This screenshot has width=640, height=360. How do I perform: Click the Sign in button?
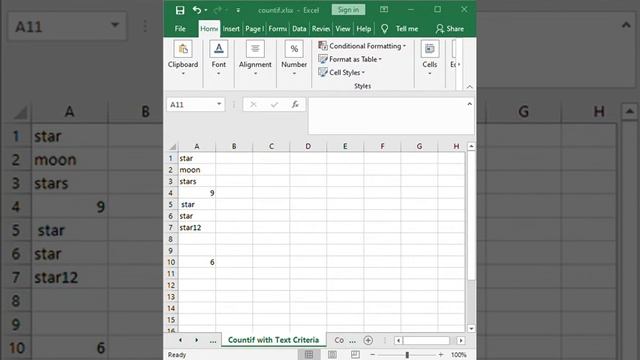click(348, 10)
